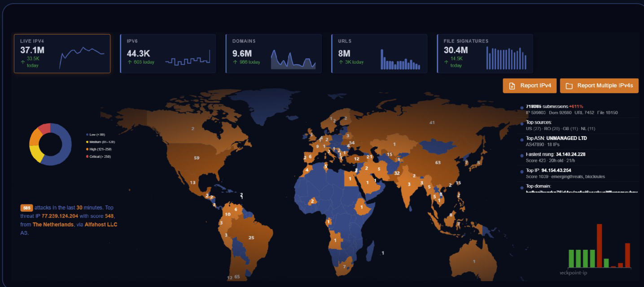Screen dimensions: 644x287
Task: Click the '33.5K today' IPv4 increase indicator
Action: [x=30, y=62]
